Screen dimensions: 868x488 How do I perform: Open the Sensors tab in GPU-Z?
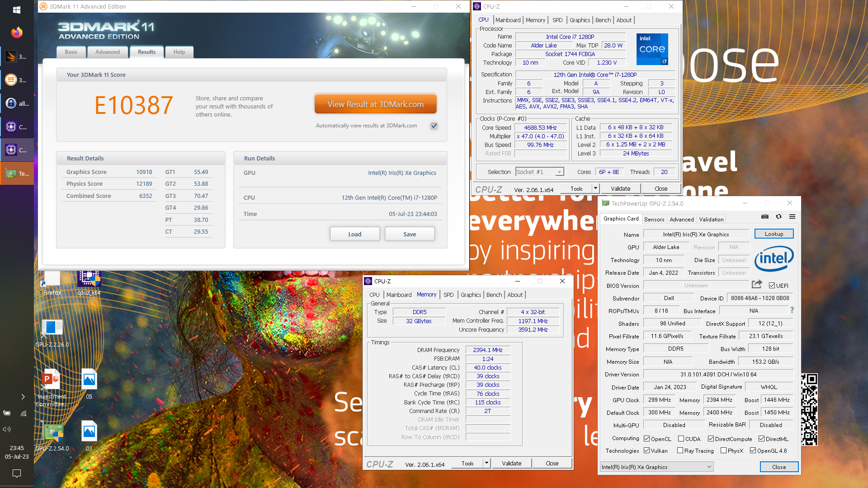654,219
